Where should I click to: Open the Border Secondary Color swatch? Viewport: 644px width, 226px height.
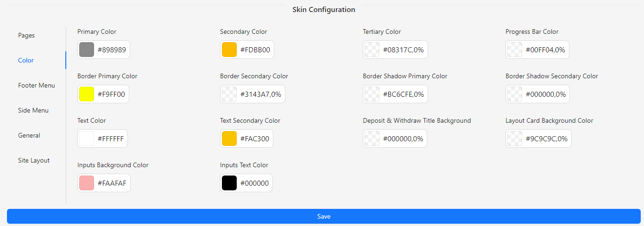click(x=229, y=94)
